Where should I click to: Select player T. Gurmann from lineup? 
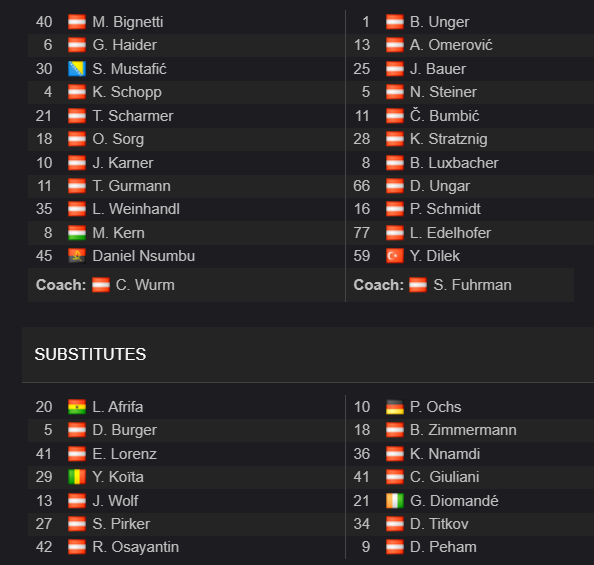131,186
